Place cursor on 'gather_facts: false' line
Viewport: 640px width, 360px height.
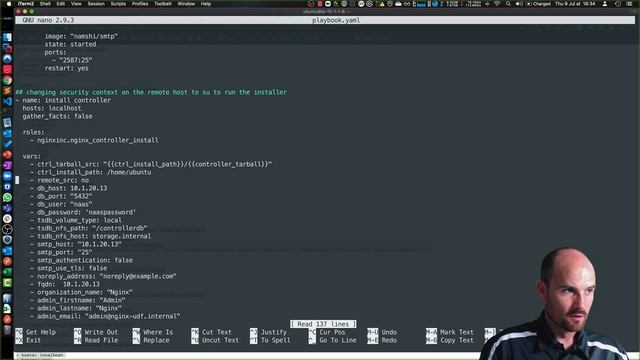point(58,116)
